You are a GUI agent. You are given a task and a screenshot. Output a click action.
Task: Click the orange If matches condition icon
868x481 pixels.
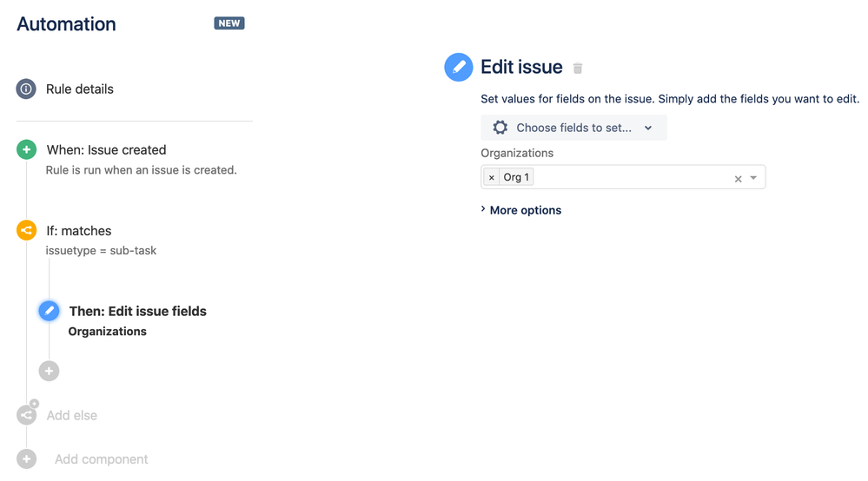(27, 230)
